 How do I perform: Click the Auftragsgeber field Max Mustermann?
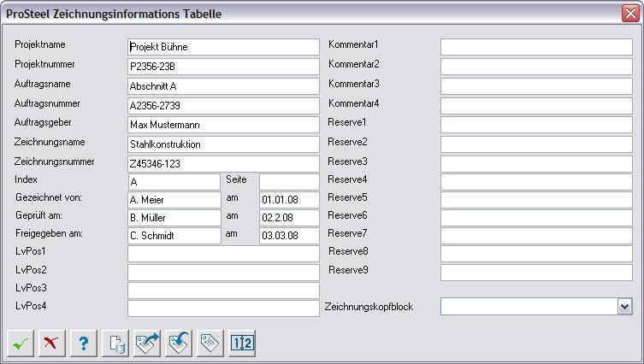click(223, 125)
